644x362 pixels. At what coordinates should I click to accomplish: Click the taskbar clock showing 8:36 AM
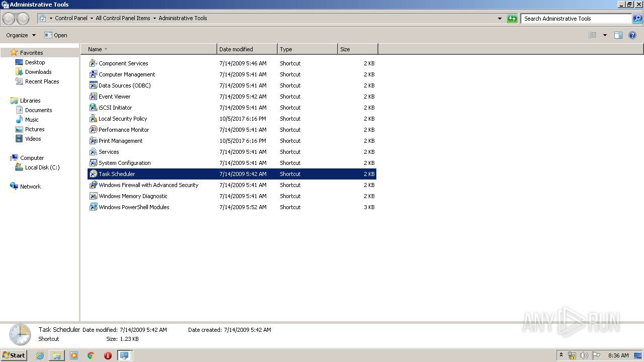tap(618, 355)
